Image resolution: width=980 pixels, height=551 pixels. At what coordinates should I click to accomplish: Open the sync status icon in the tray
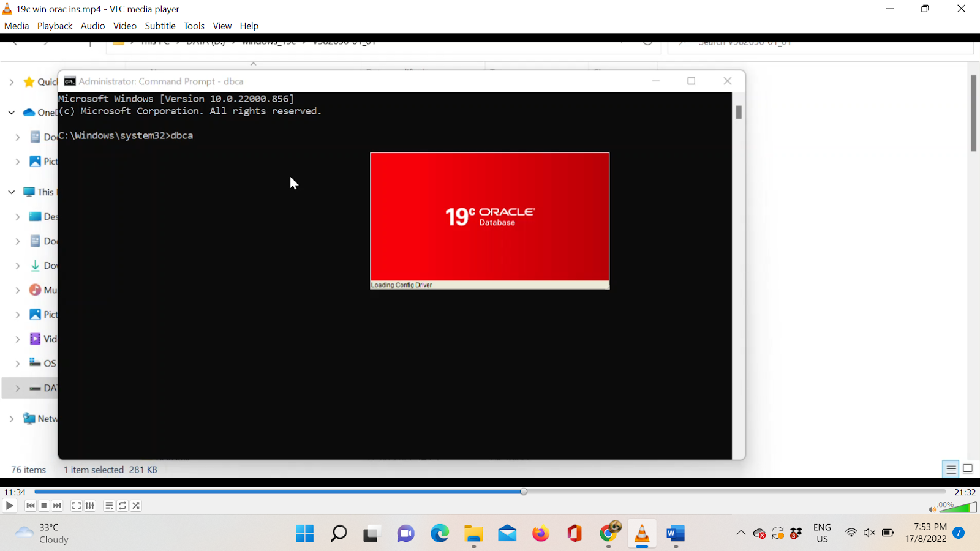(778, 533)
